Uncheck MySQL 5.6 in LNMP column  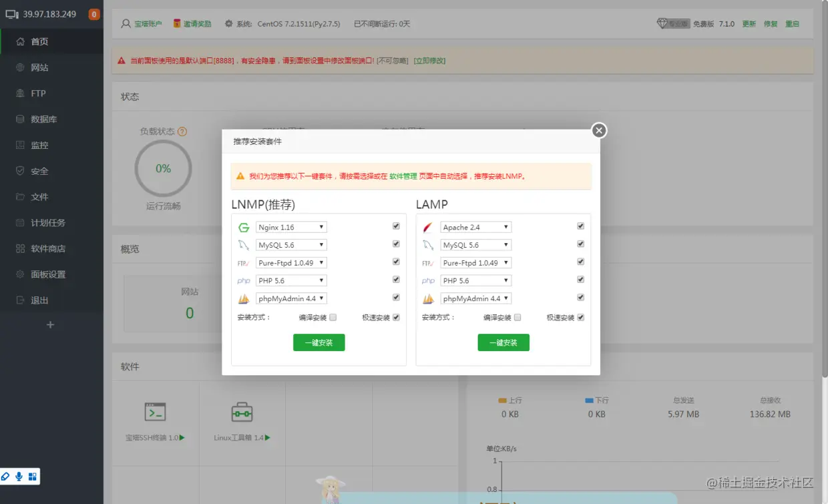click(396, 244)
